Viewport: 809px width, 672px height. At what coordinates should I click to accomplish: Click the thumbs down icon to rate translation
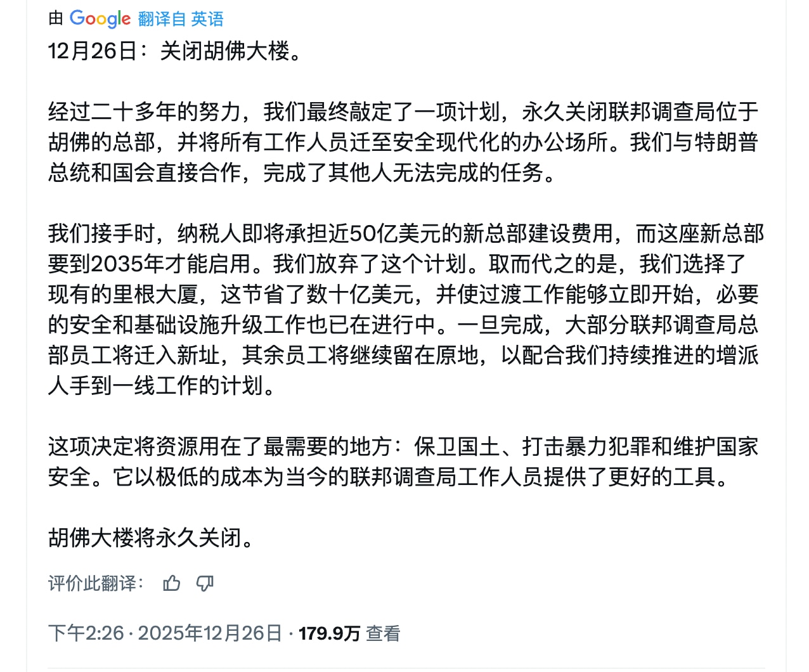point(204,583)
